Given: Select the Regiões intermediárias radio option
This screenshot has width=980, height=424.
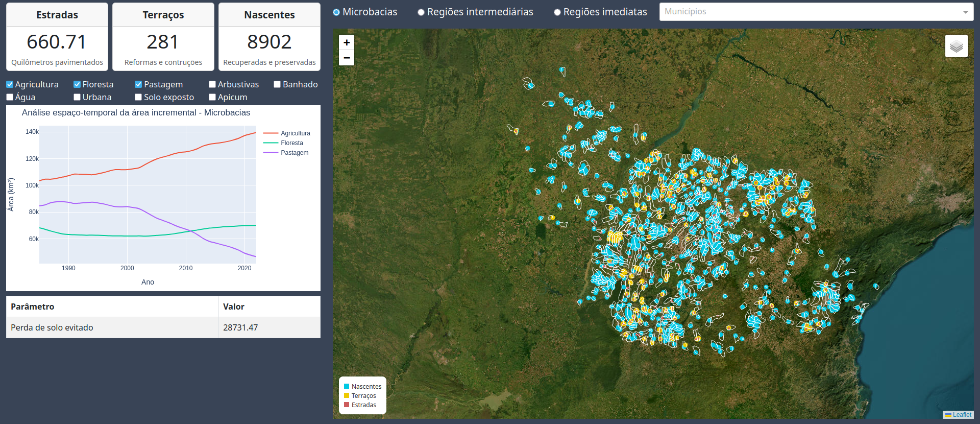Looking at the screenshot, I should (421, 12).
